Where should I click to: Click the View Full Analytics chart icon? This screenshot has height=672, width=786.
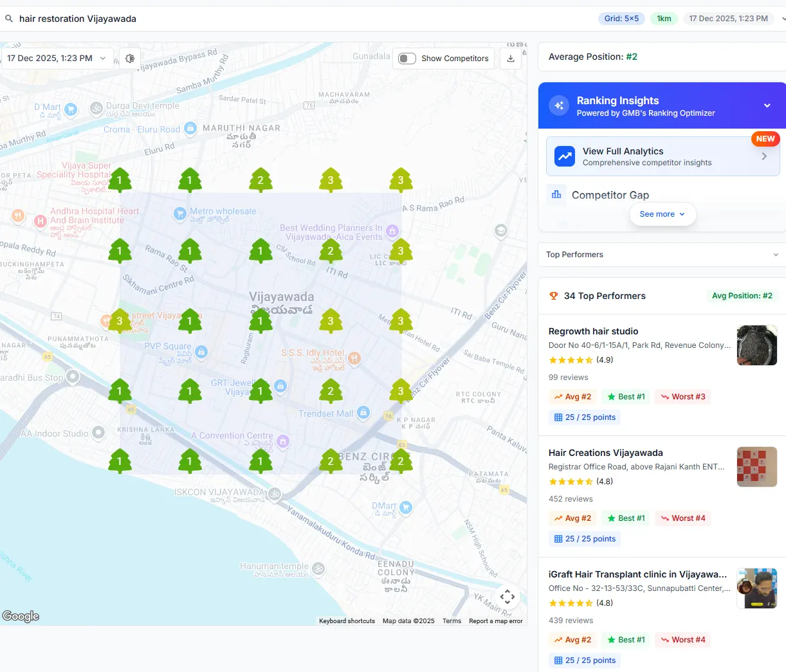[x=565, y=156]
